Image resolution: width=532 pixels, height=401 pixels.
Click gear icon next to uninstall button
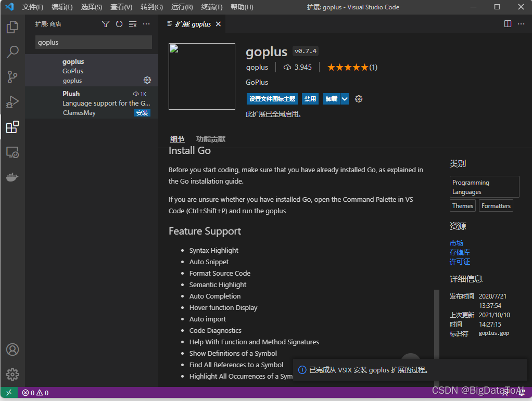[x=359, y=99]
